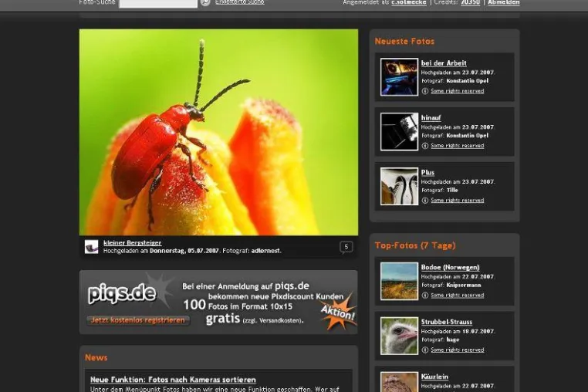Click the Käuzlein title link
Viewport: 588px width, 392px height.
coord(434,377)
